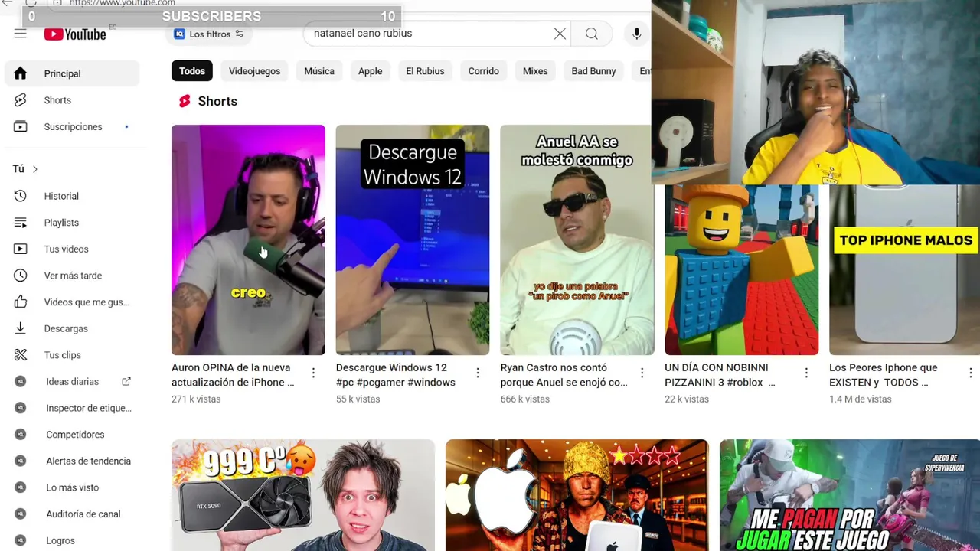The width and height of the screenshot is (980, 551).
Task: Open the 999 C° RTX 5090 video thumbnail
Action: pos(303,495)
